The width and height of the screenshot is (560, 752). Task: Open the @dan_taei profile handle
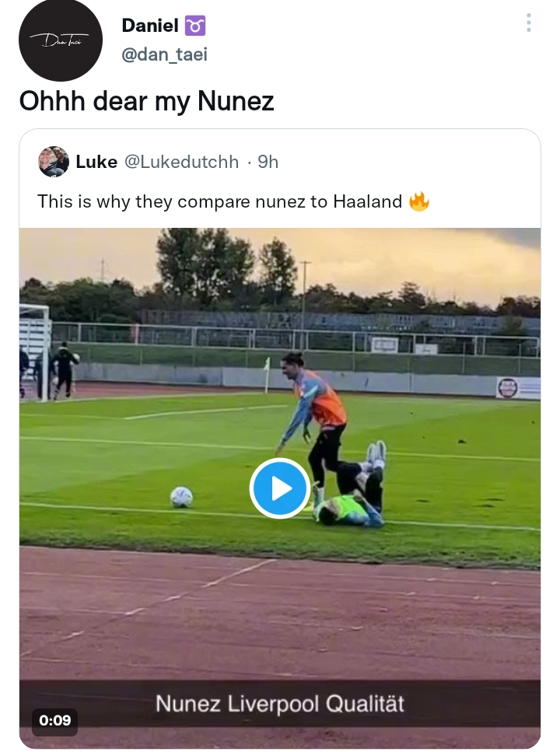point(166,54)
